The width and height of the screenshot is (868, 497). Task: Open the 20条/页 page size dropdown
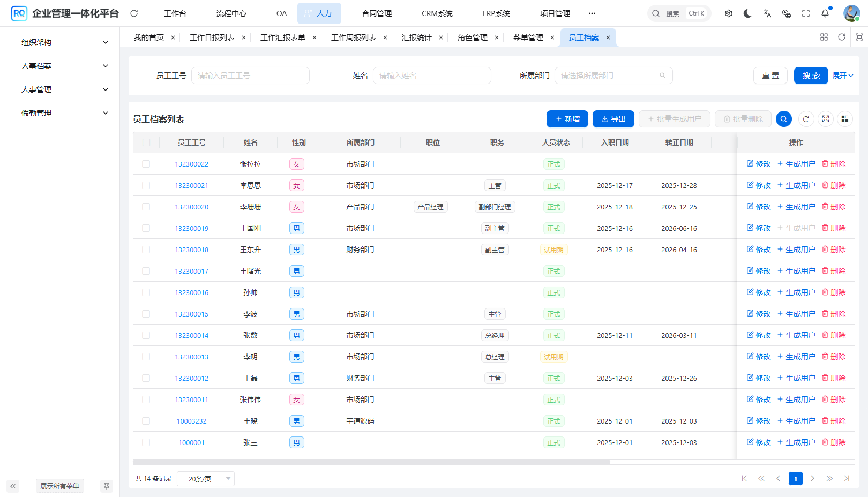[x=206, y=479]
